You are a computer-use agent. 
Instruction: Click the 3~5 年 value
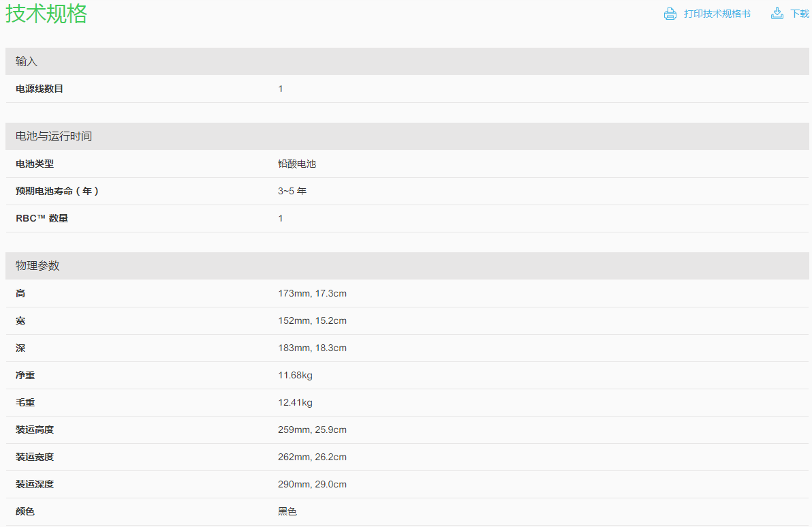point(292,191)
